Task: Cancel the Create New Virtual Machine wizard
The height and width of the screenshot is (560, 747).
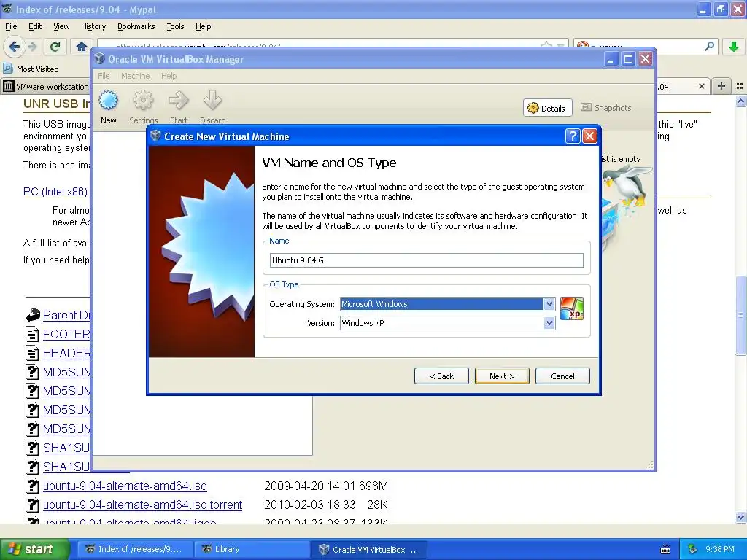Action: pos(562,376)
